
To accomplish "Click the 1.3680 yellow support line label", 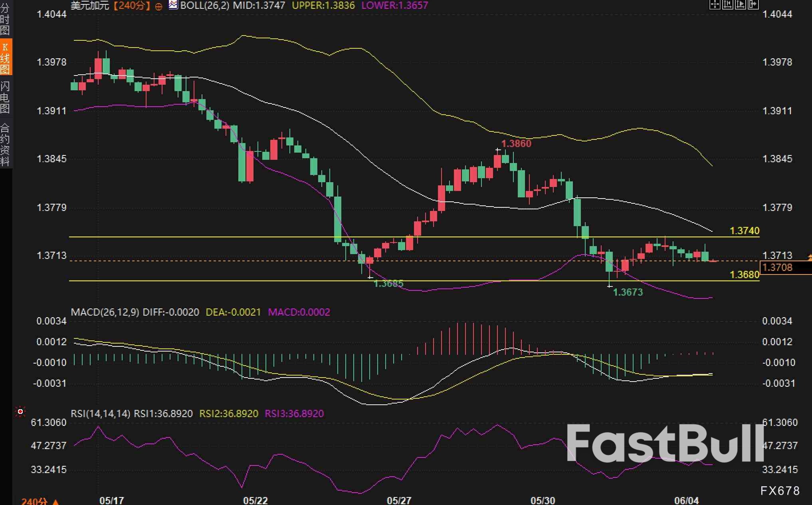I will point(744,274).
